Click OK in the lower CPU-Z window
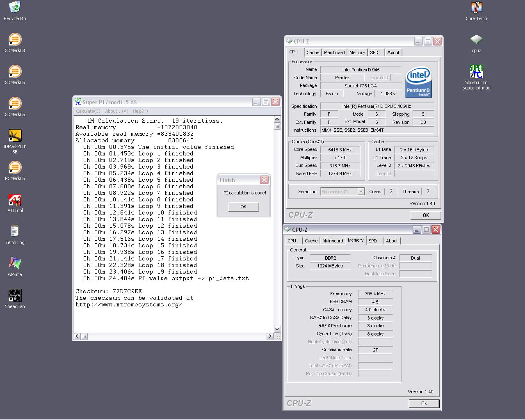Image resolution: width=525 pixels, height=420 pixels. tap(424, 404)
